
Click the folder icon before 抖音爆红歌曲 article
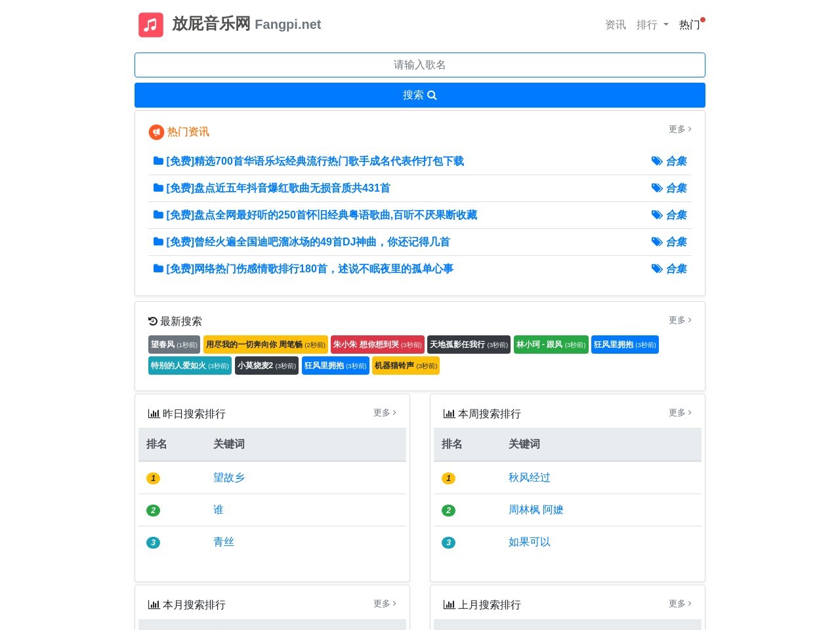pyautogui.click(x=158, y=188)
